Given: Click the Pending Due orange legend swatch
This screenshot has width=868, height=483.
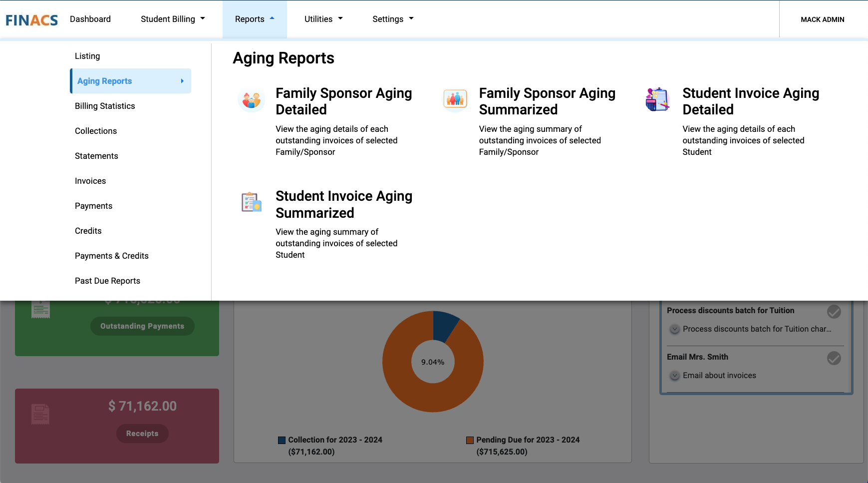Looking at the screenshot, I should (x=470, y=440).
